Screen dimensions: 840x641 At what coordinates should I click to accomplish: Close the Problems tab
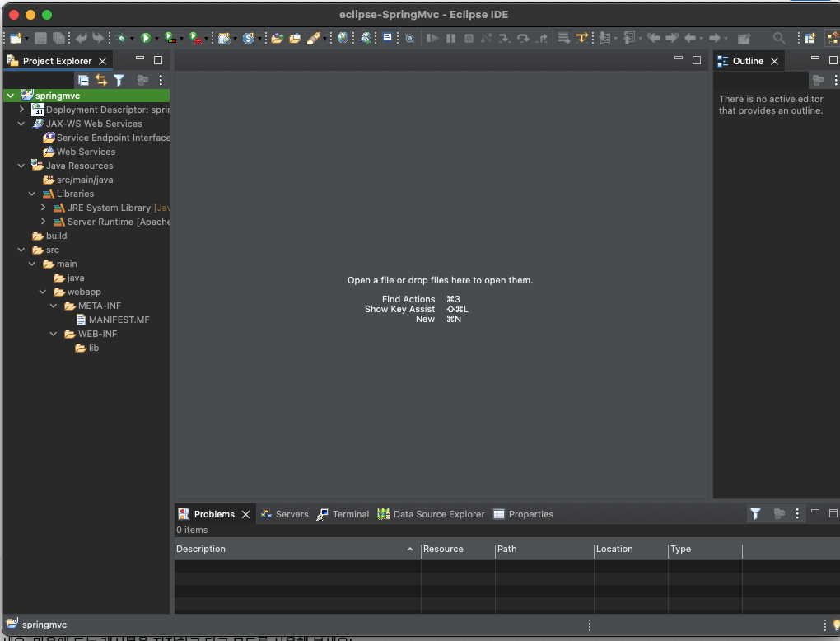246,514
